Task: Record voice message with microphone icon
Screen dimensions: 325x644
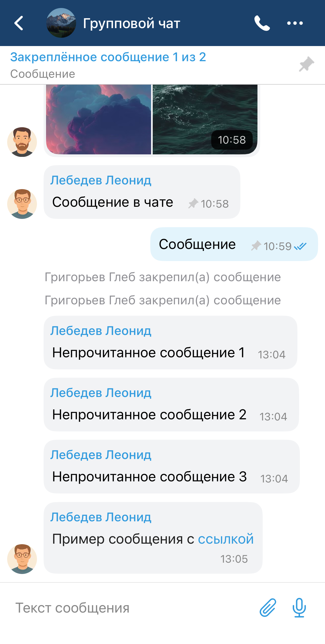Action: 299,607
